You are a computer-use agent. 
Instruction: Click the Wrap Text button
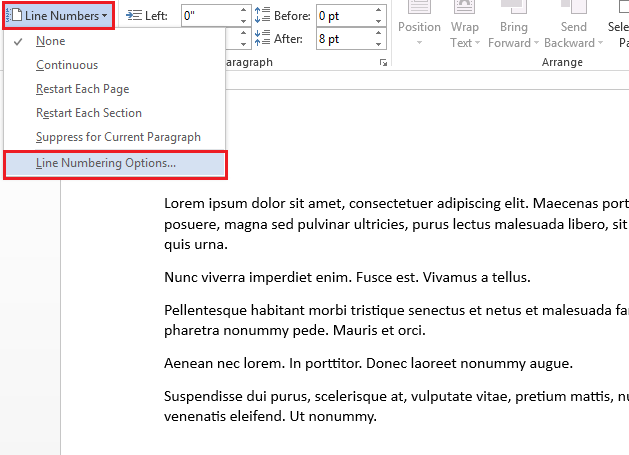pos(465,24)
